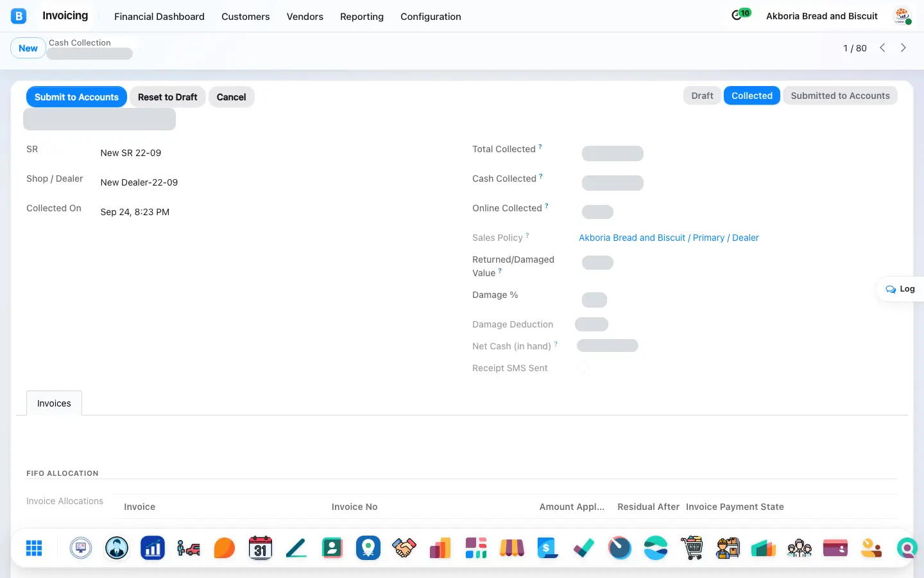Open the Log chatter button
This screenshot has width=924, height=578.
pyautogui.click(x=900, y=289)
